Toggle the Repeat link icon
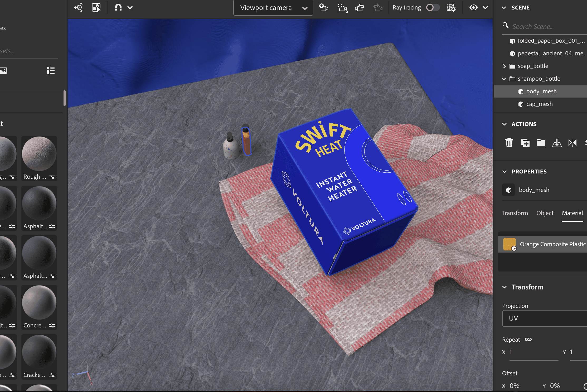The width and height of the screenshot is (587, 392). (528, 339)
